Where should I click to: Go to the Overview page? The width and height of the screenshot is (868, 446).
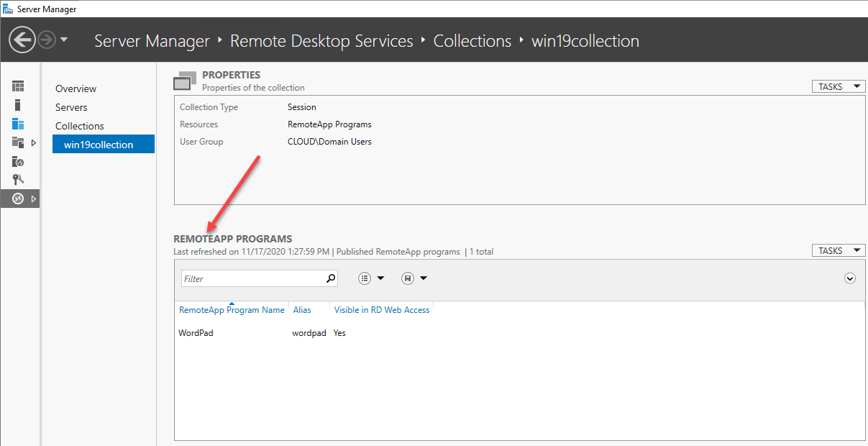tap(76, 88)
